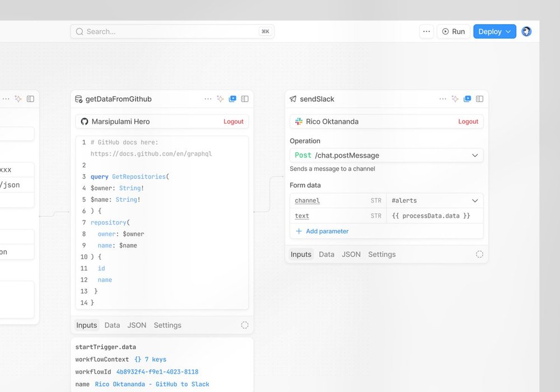560x392 pixels.
Task: Click the Search input field
Action: point(172,31)
